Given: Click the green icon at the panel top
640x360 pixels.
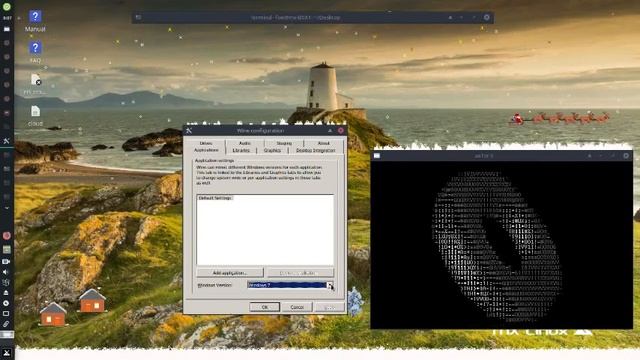Looking at the screenshot, I should pyautogui.click(x=7, y=7).
